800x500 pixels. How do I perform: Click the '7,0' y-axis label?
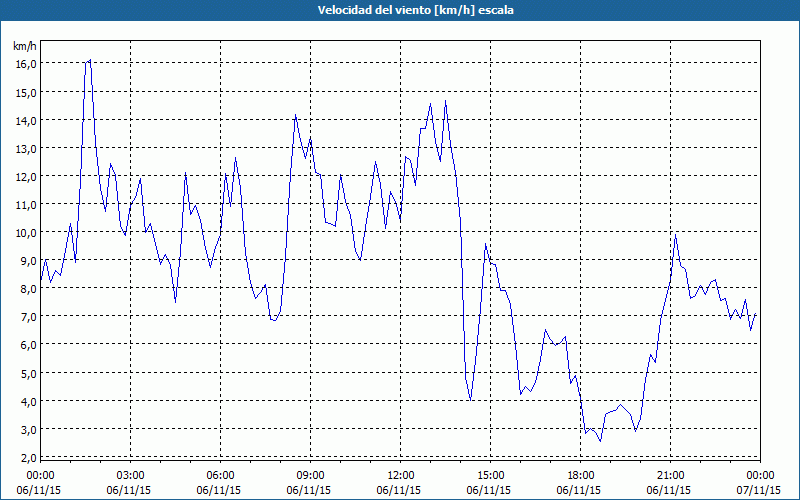coord(28,317)
